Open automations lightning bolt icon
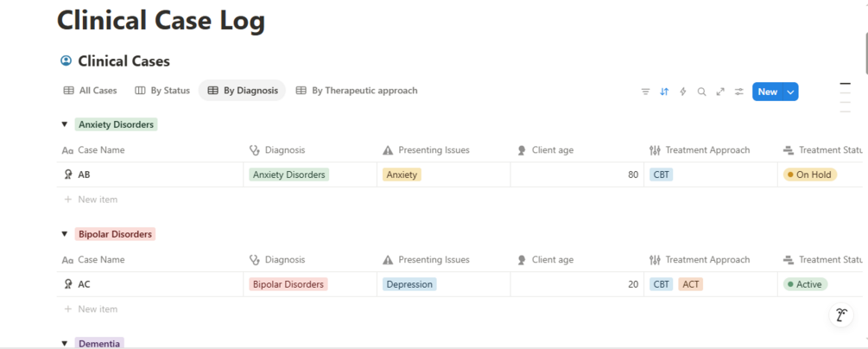This screenshot has height=349, width=868. (x=683, y=92)
